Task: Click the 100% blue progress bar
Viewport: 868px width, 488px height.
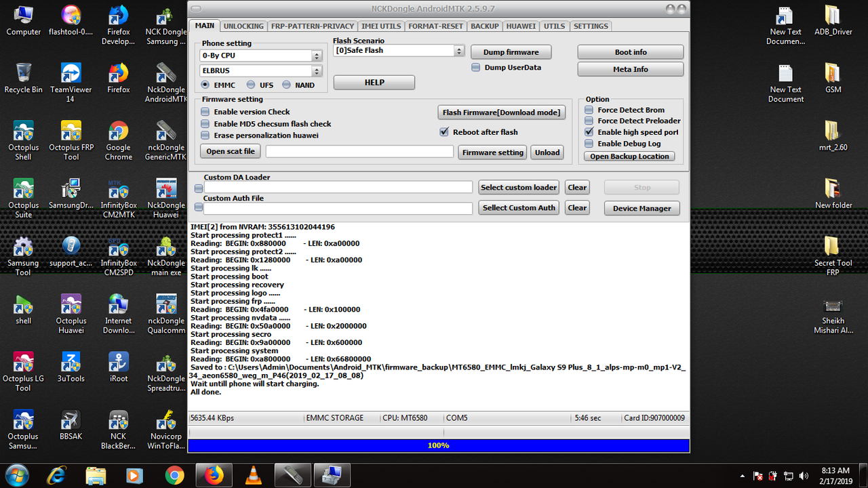Action: [439, 445]
